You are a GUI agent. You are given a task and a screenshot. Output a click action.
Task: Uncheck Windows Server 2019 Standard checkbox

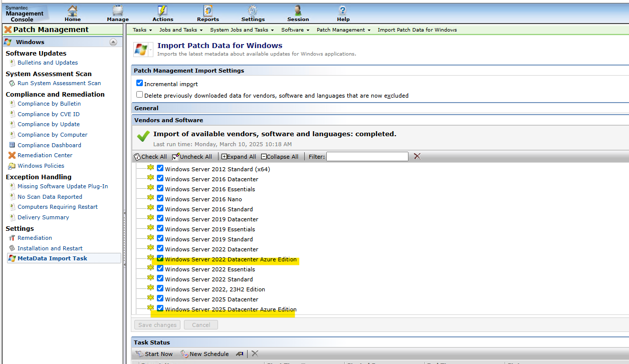(160, 238)
